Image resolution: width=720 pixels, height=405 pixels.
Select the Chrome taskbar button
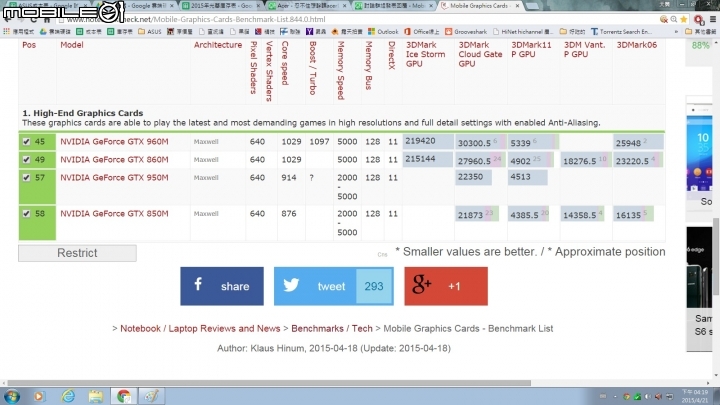[x=124, y=396]
